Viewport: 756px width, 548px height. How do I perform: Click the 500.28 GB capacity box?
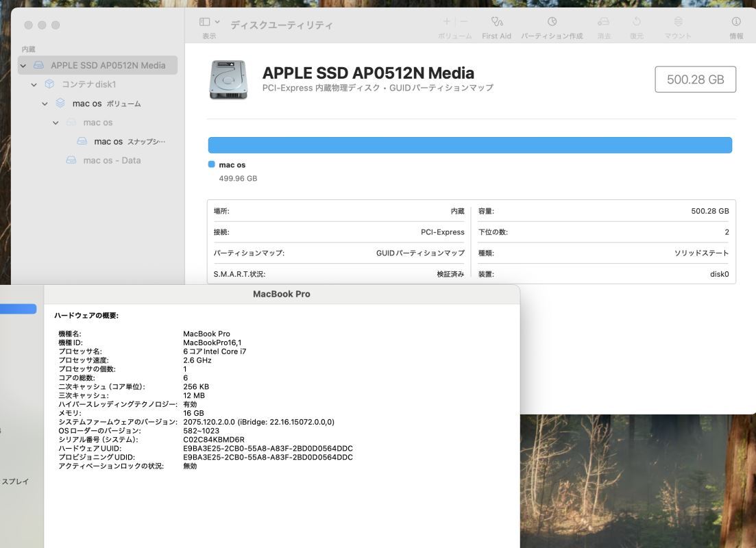pyautogui.click(x=695, y=79)
